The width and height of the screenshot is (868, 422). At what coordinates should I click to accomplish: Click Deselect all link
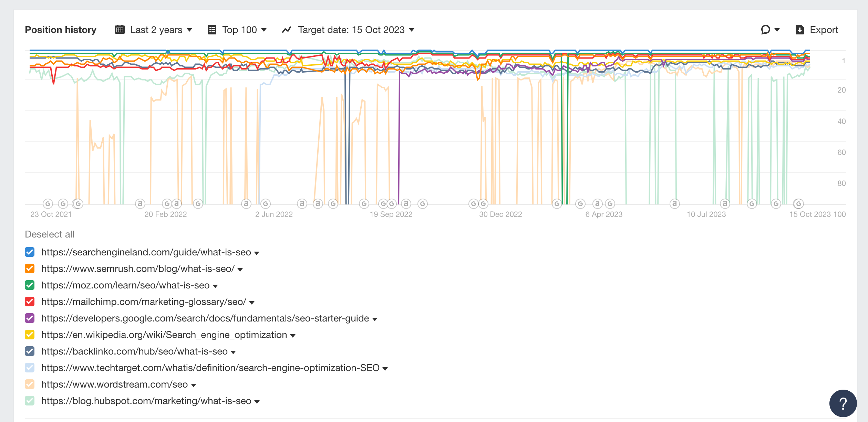[50, 234]
